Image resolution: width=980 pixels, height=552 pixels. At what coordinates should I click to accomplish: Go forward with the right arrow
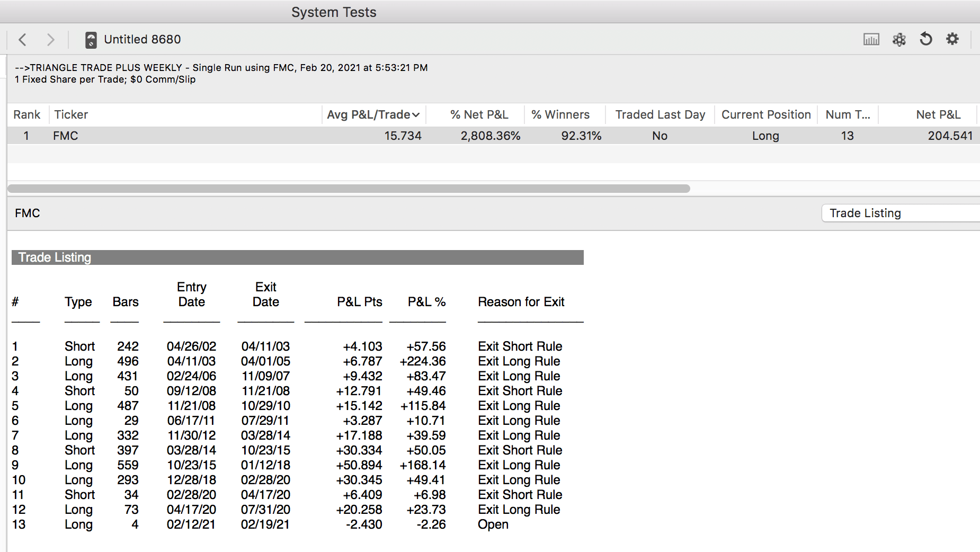coord(50,40)
